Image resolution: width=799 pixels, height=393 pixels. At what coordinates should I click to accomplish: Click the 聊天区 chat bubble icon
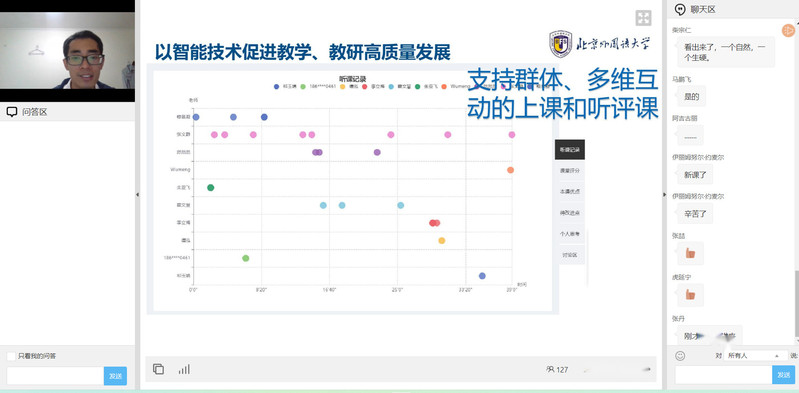point(680,10)
